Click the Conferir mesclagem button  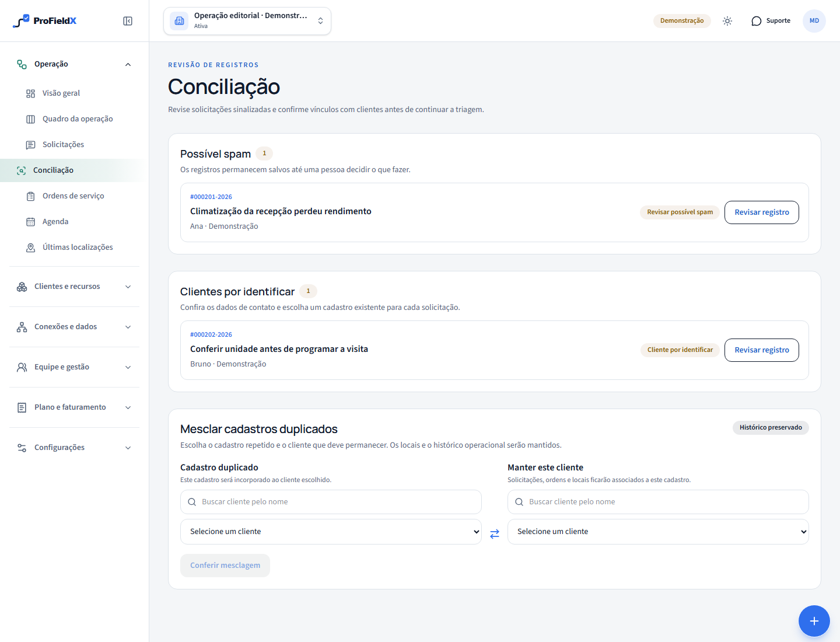pyautogui.click(x=225, y=566)
